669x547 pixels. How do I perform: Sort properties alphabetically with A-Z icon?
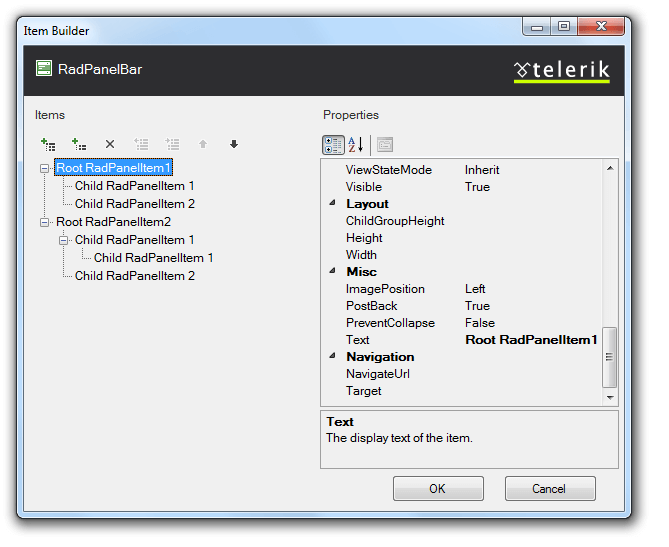coord(356,145)
